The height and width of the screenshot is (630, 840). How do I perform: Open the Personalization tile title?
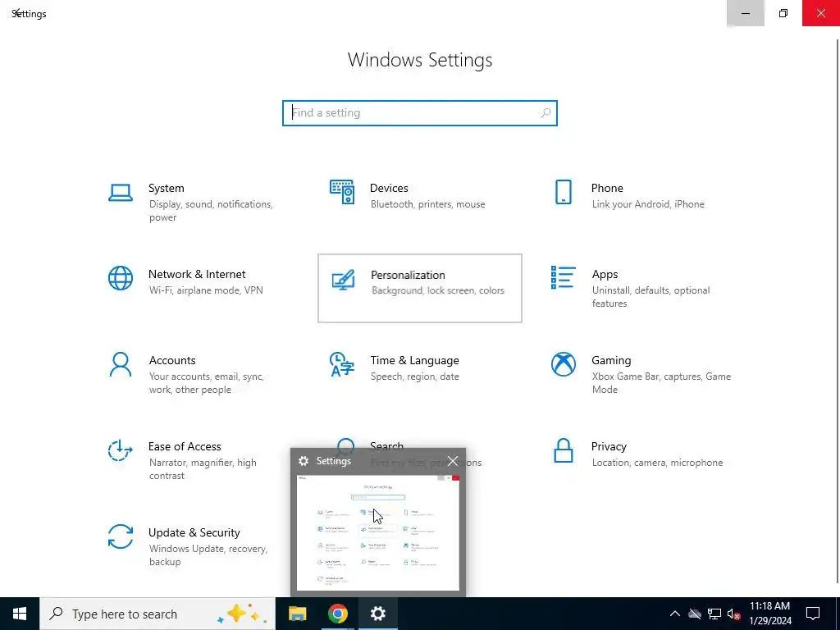[x=408, y=275]
